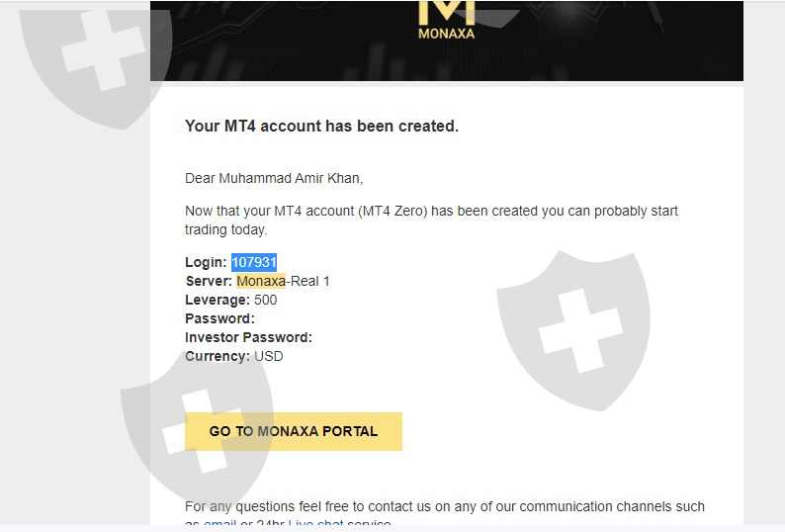Click the leverage value 500
Screen dimensions: 785x532
(266, 300)
